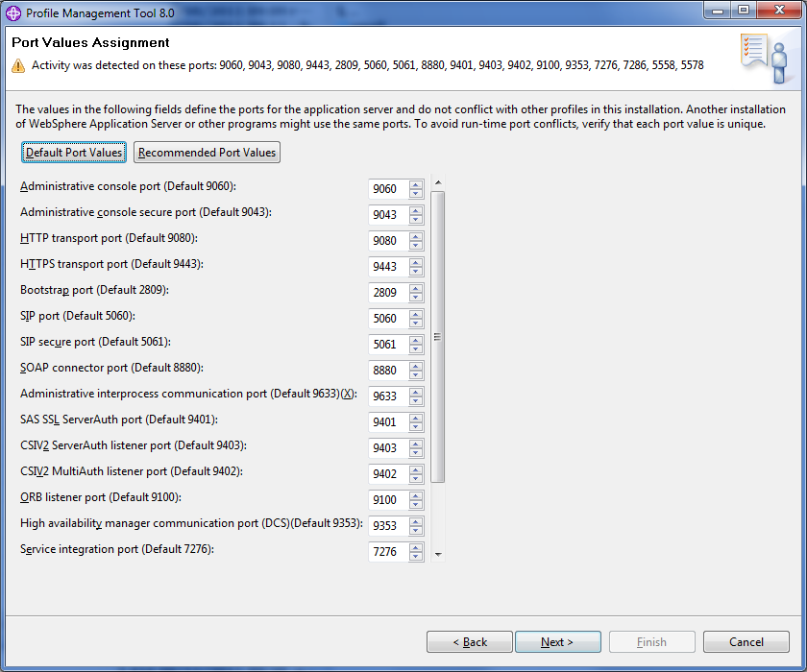Decrease SOAP connector port value

[416, 374]
